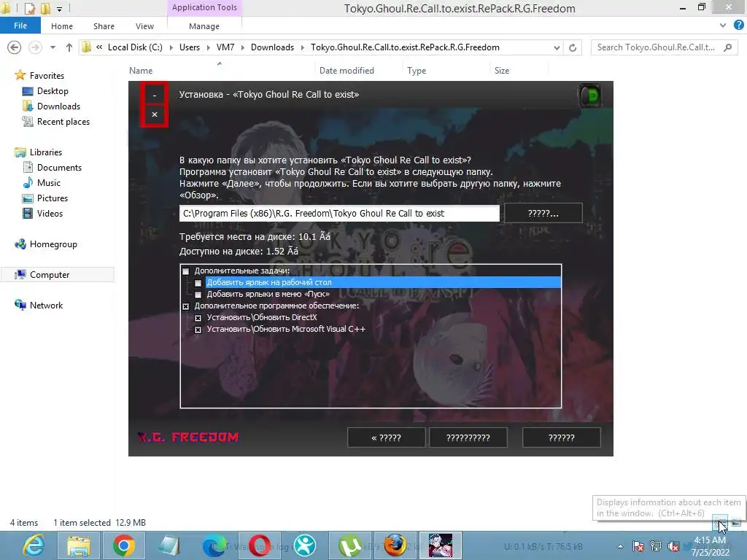The height and width of the screenshot is (560, 747).
Task: Click the search magnifier icon
Action: tap(727, 47)
